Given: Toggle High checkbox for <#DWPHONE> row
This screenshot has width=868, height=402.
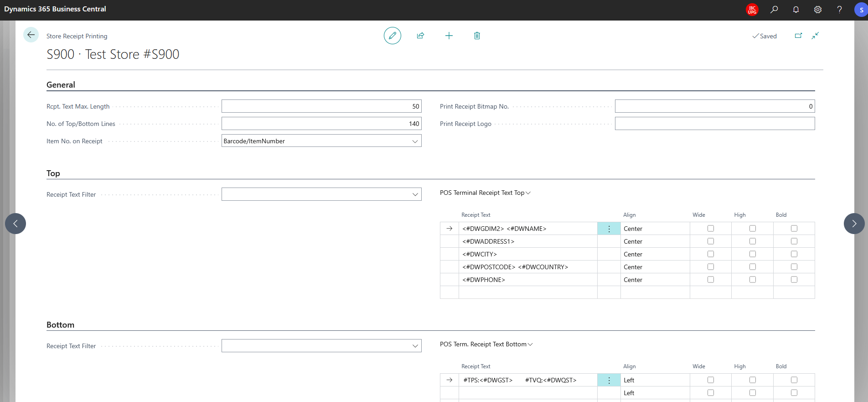Looking at the screenshot, I should (x=753, y=280).
